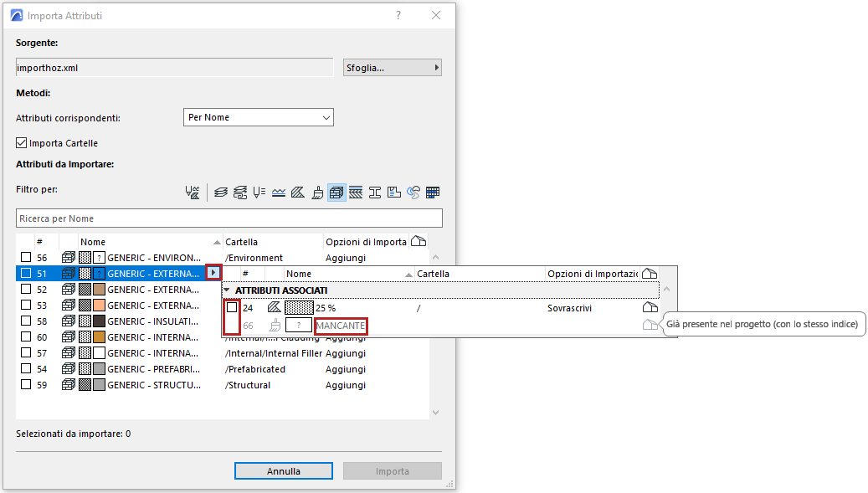Disable the Importa Cartelle checkbox

(21, 142)
